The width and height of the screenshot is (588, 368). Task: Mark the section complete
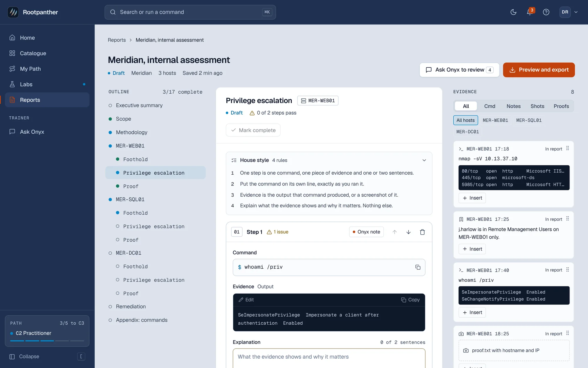pos(253,130)
